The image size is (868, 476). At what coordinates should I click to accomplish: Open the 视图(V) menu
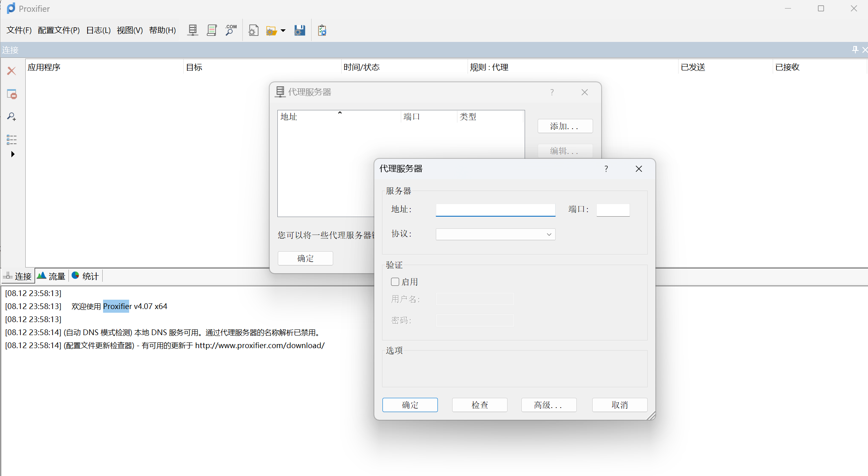(x=130, y=30)
